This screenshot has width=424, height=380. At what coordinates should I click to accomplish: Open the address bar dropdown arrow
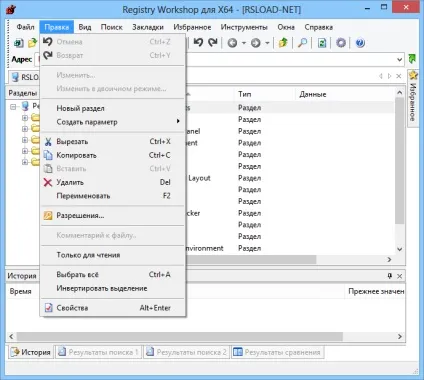[x=399, y=60]
